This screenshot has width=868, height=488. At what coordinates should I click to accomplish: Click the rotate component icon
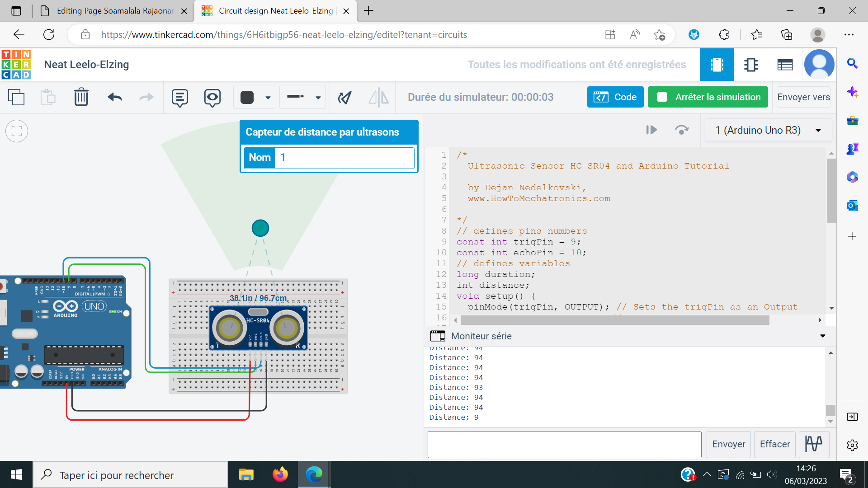(x=345, y=97)
